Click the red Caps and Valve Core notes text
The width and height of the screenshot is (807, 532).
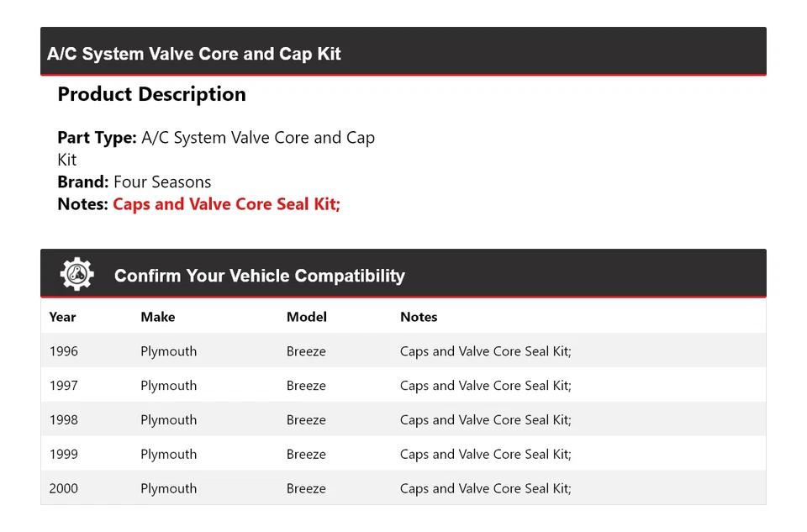(x=226, y=204)
